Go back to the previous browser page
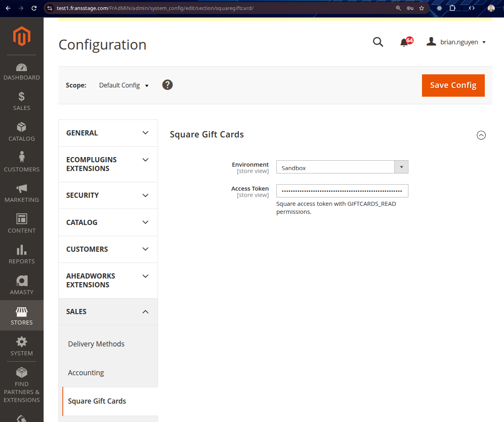This screenshot has width=504, height=422. pos(8,8)
